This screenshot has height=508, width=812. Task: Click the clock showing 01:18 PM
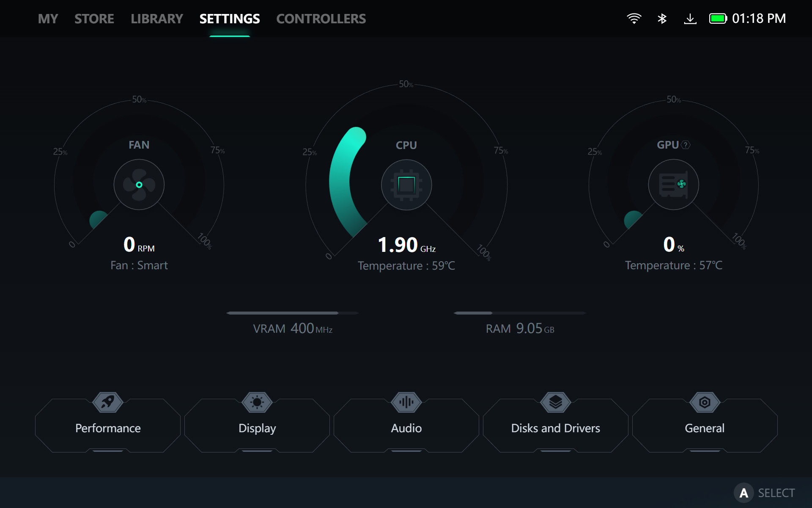coord(759,19)
